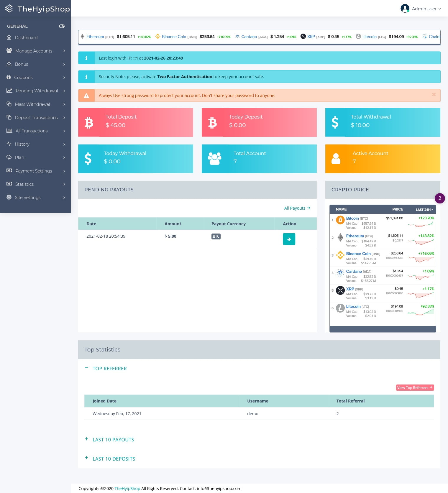Expand the All Transactions chevron
Image resolution: width=448 pixels, height=493 pixels.
point(64,131)
